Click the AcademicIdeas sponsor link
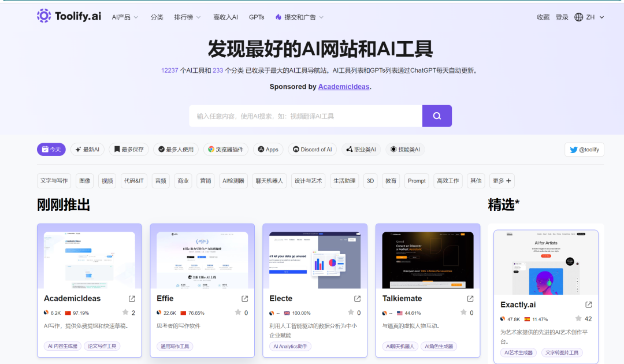Viewport: 624px width, 364px height. click(343, 86)
